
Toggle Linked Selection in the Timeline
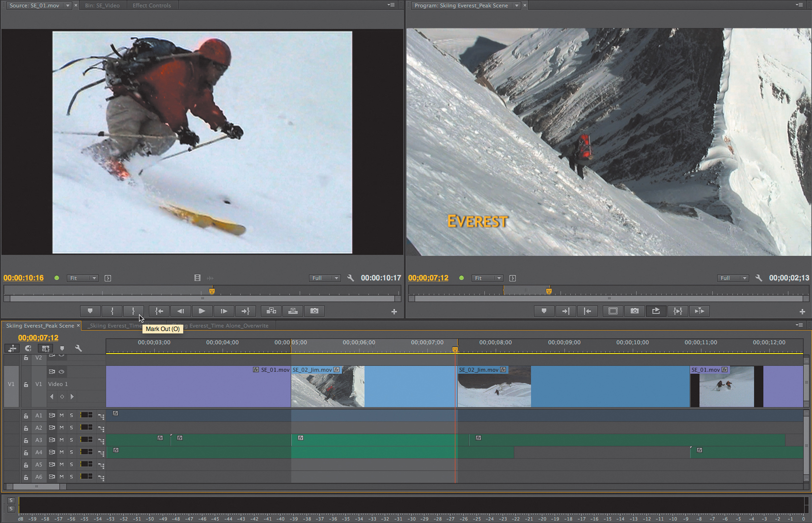45,348
